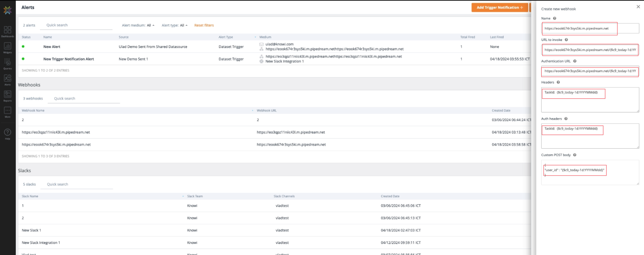Image resolution: width=644 pixels, height=255 pixels.
Task: Click the Add Trigger Notification button
Action: pos(499,8)
